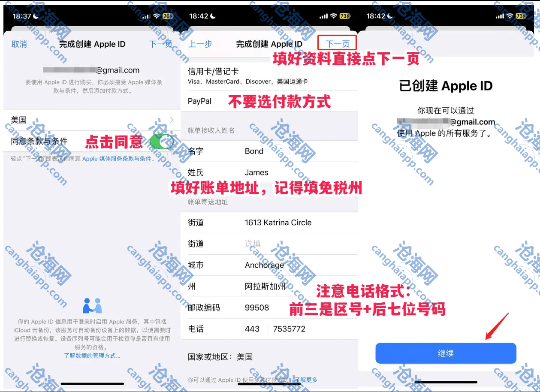This screenshot has width=540, height=392.
Task: Open the 了解数据的管理方式 link
Action: click(92, 356)
